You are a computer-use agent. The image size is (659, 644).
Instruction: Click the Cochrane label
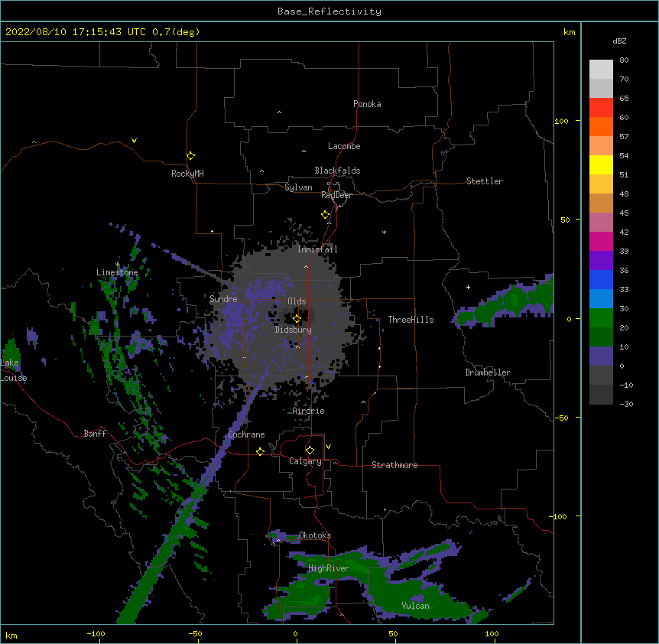[246, 434]
